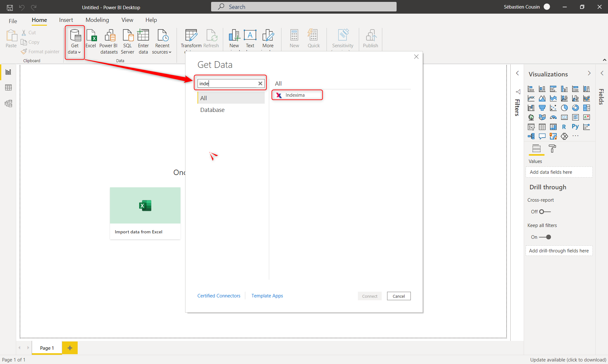Click the Add data fields here well

559,172
